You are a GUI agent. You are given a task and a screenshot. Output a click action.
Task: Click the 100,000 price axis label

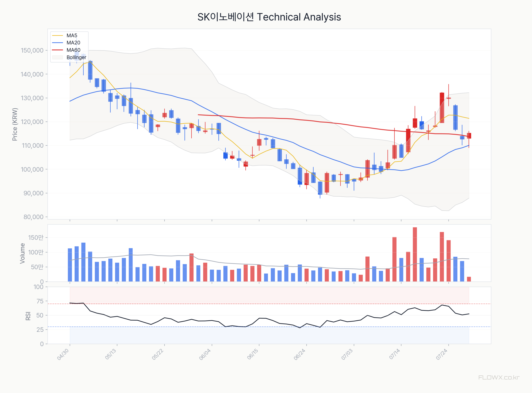[x=32, y=169]
